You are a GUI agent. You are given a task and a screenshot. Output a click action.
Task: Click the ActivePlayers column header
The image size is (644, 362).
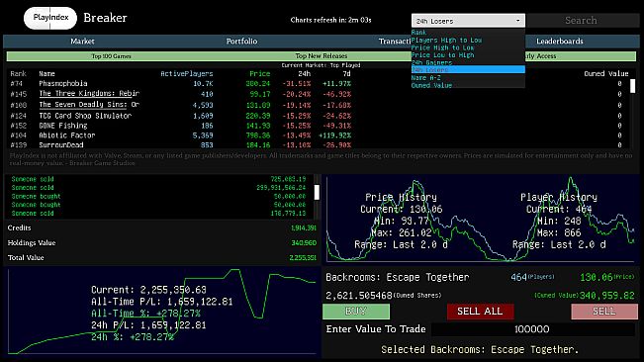click(186, 74)
